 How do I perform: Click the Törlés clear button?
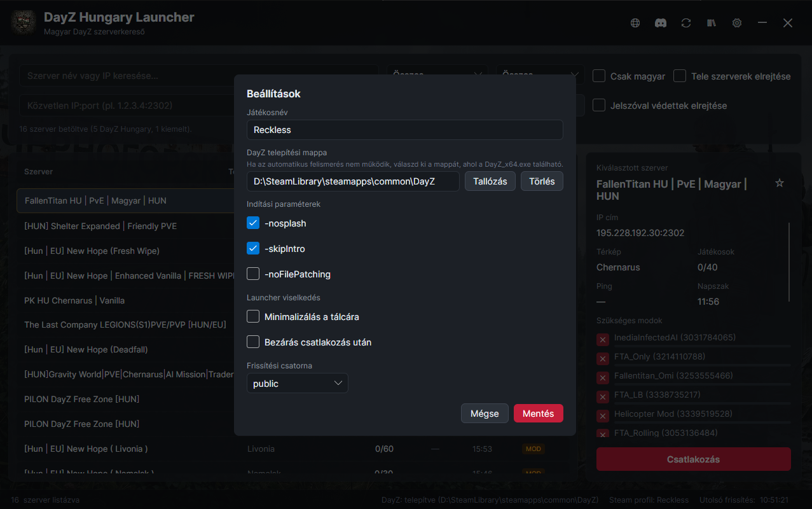coord(542,181)
